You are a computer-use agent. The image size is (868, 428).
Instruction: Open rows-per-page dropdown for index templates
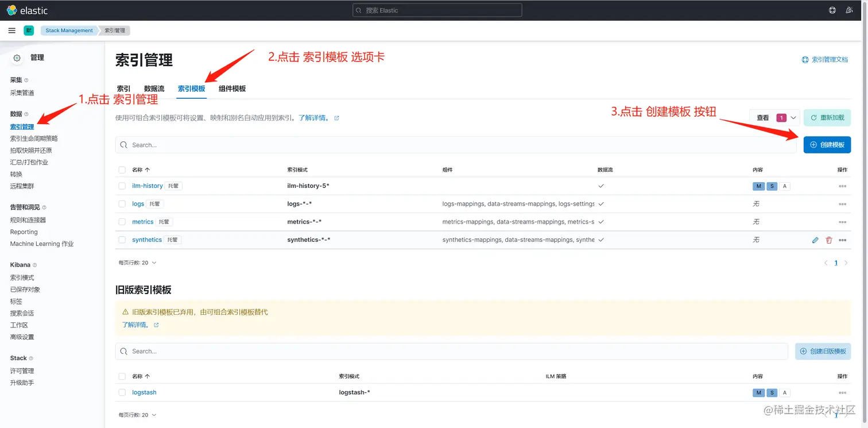tap(138, 263)
